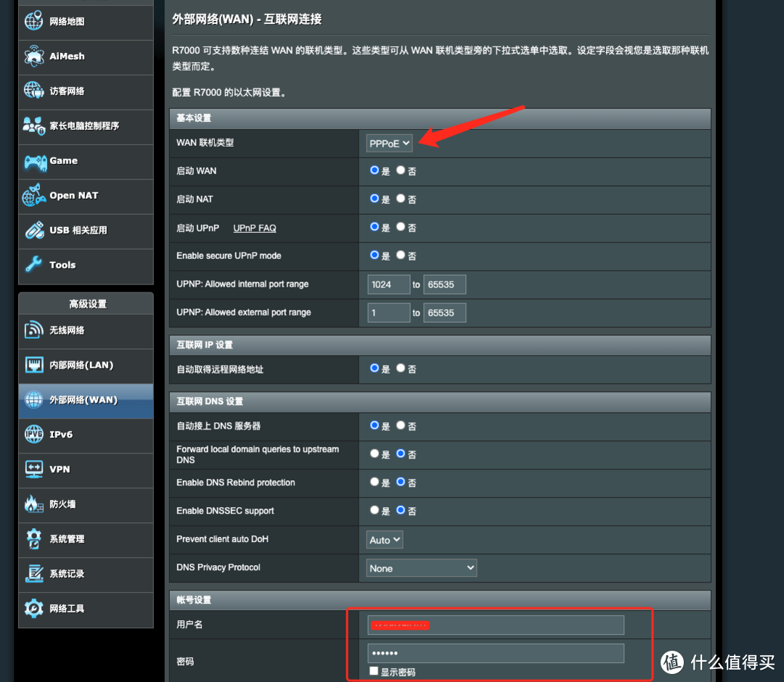
Task: Select 否 for 启动 NAT
Action: pos(401,199)
